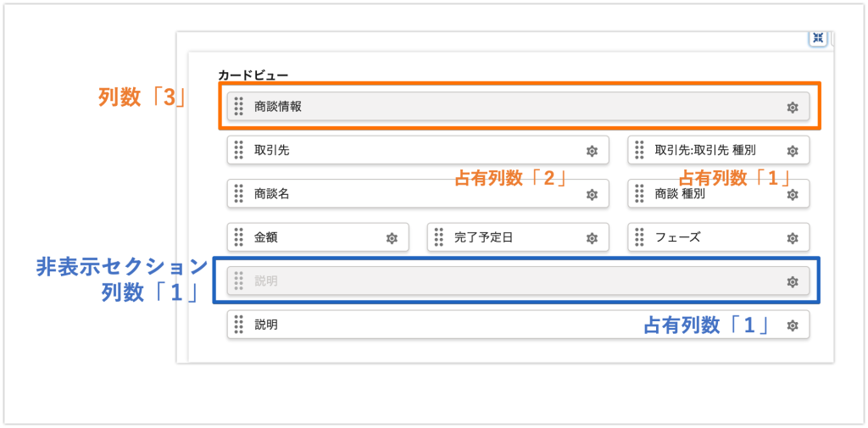Select the 完了予定日 field block
This screenshot has height=428, width=868.
coord(518,237)
